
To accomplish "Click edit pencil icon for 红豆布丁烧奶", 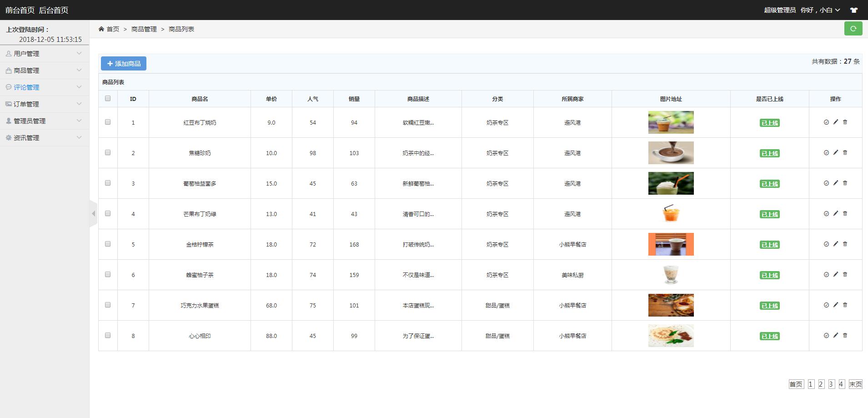I will pos(835,122).
